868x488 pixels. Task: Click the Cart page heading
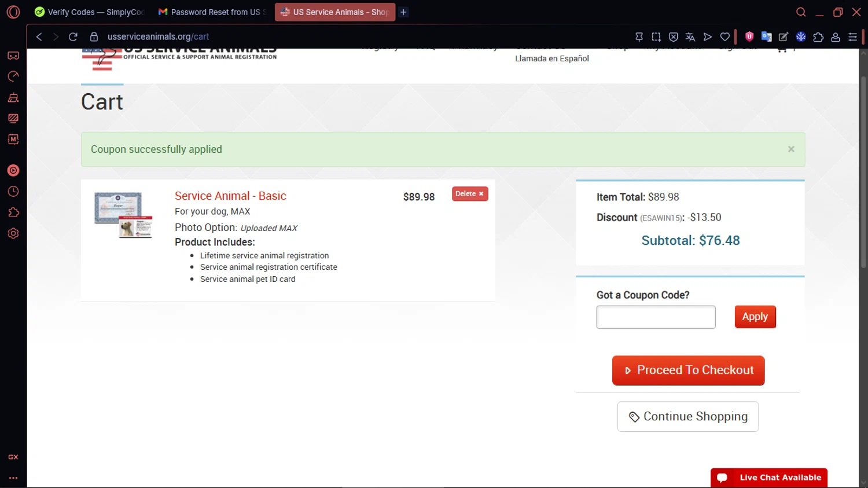102,102
